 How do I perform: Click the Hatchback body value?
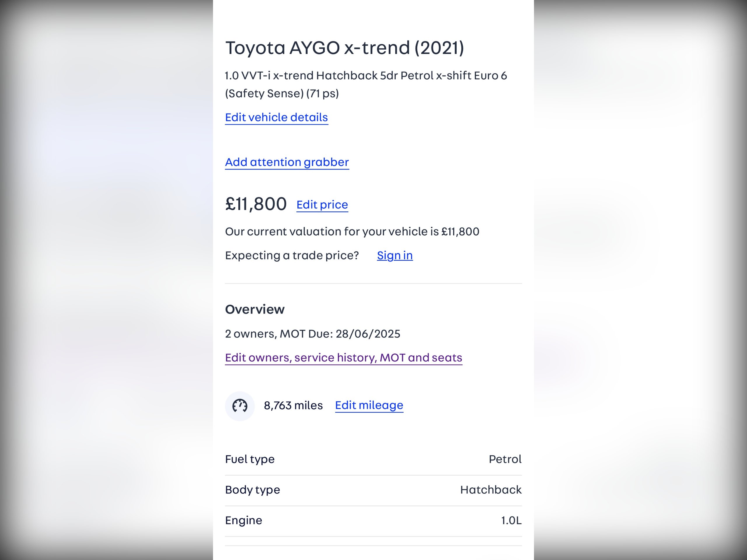[x=491, y=490]
